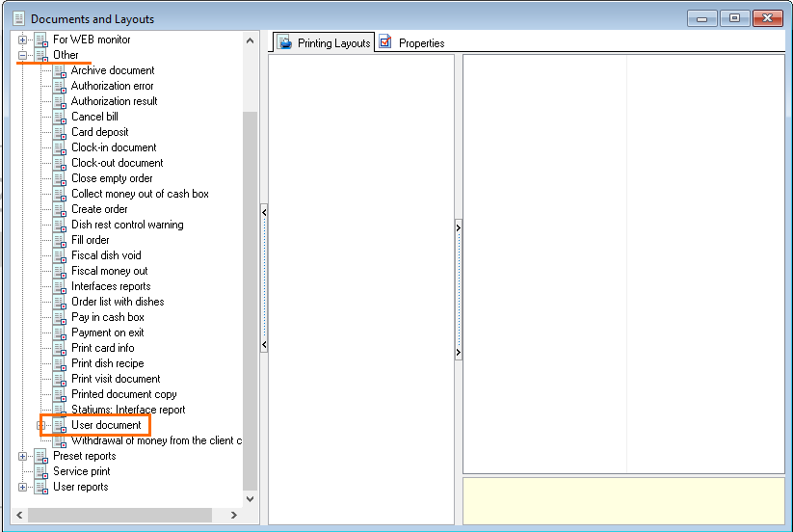793x532 pixels.
Task: Switch to the Printing Layouts tab
Action: 324,42
